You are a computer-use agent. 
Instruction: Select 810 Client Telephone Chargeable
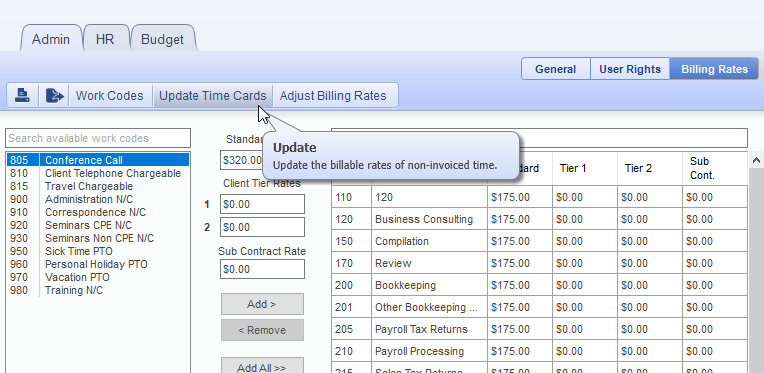98,173
